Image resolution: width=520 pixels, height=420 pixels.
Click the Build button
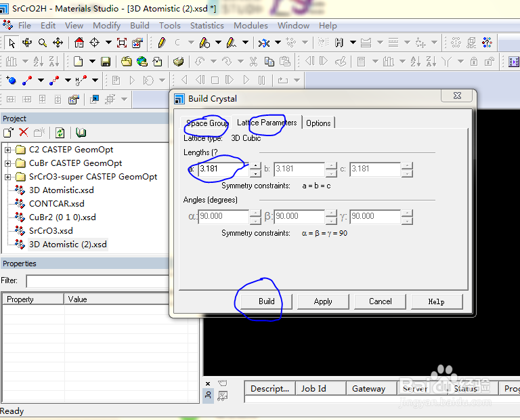click(266, 301)
